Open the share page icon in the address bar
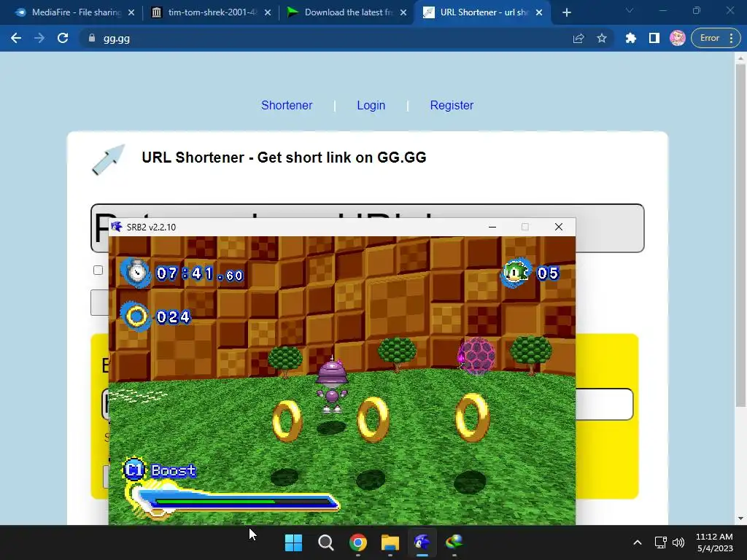This screenshot has height=560, width=747. coord(578,39)
